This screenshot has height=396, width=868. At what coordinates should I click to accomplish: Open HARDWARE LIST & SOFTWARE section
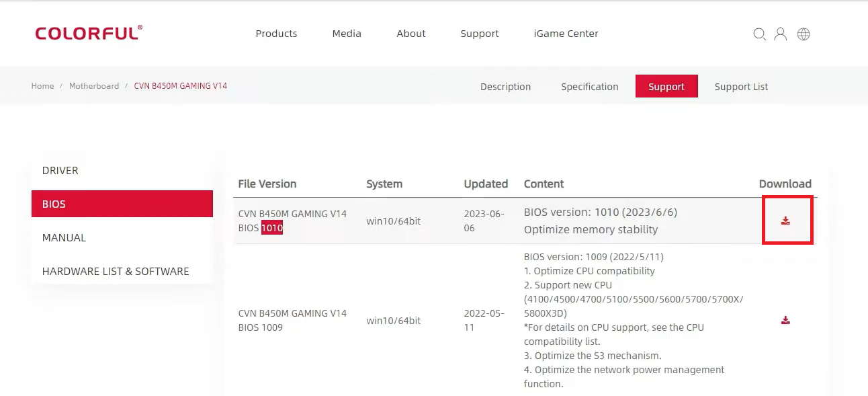pos(116,272)
